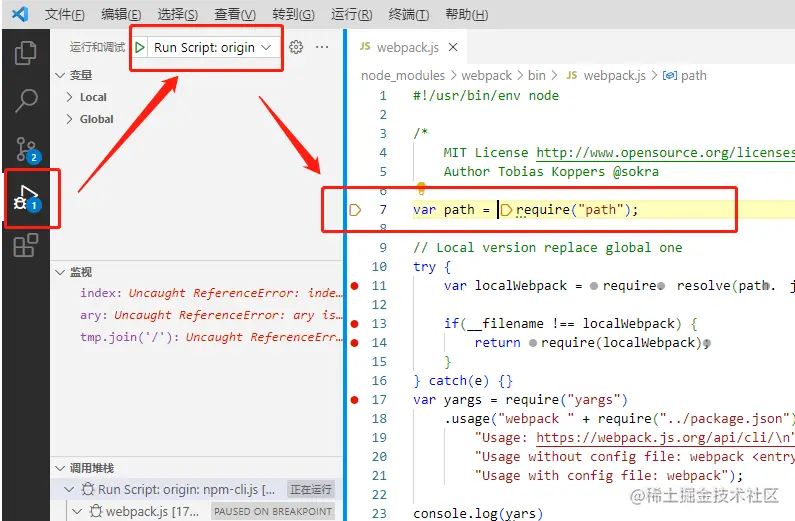795x521 pixels.
Task: Click the bug icon beside Run Script: origin session
Action: (88, 490)
